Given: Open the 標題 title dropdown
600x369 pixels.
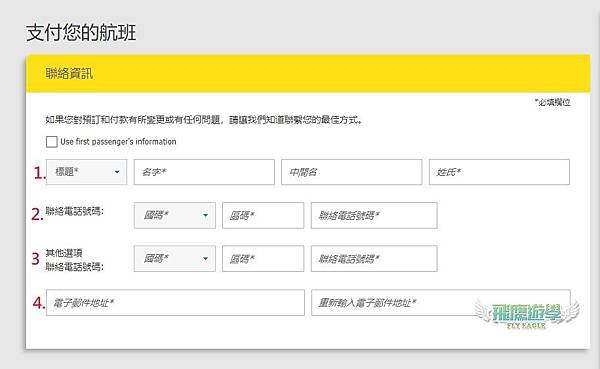Looking at the screenshot, I should point(86,172).
